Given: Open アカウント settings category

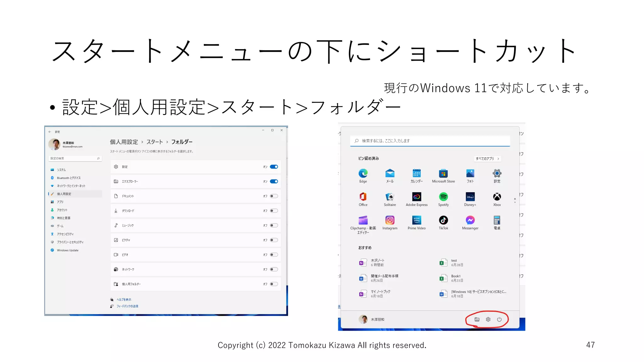Looking at the screenshot, I should pos(75,210).
